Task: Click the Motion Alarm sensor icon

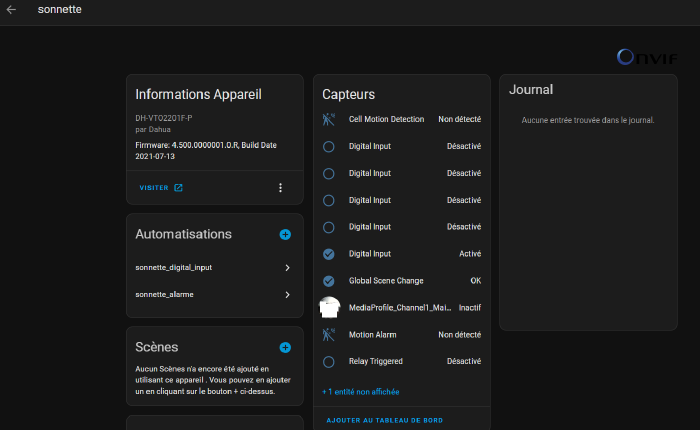Action: tap(328, 335)
